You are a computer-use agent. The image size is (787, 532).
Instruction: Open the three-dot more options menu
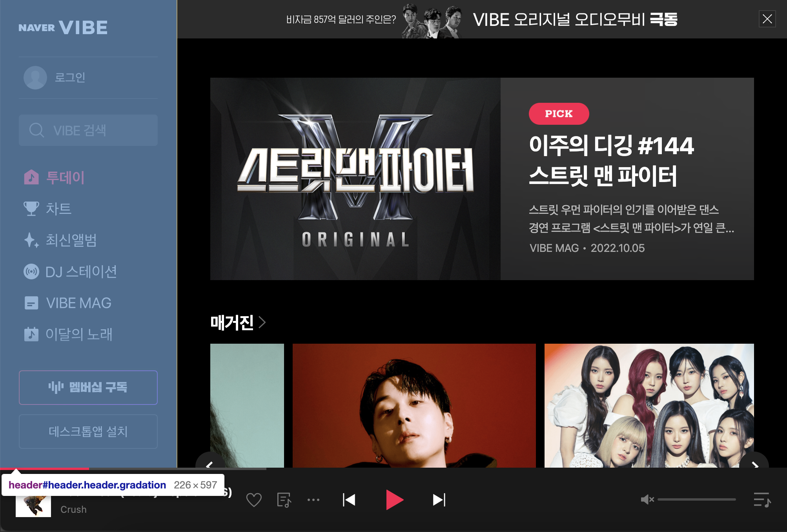click(x=313, y=500)
